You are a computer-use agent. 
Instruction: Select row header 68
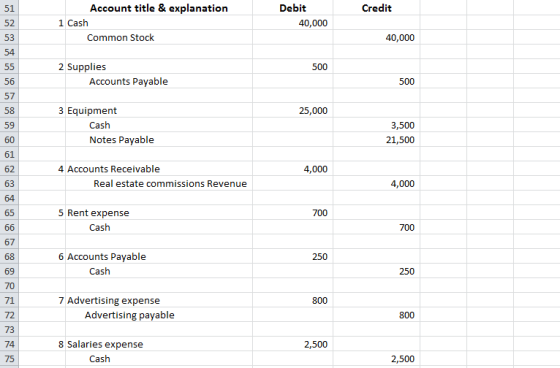tap(9, 257)
